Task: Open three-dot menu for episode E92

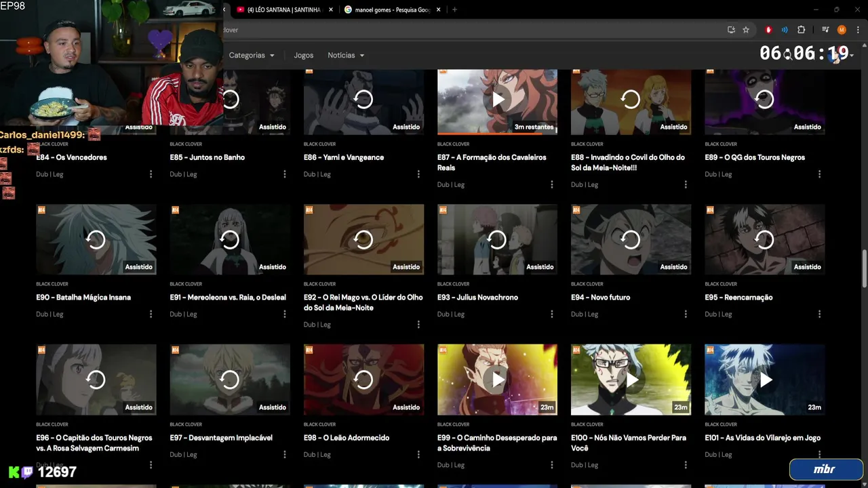Action: pyautogui.click(x=418, y=325)
